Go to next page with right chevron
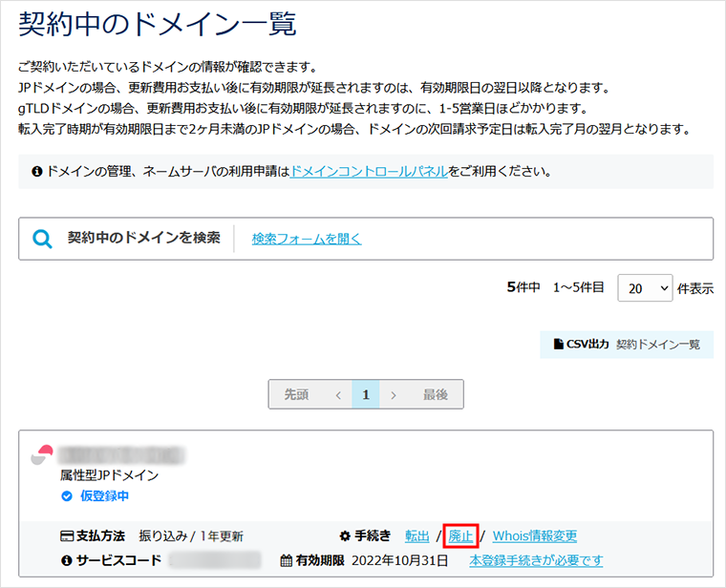This screenshot has height=588, width=726. [x=394, y=394]
